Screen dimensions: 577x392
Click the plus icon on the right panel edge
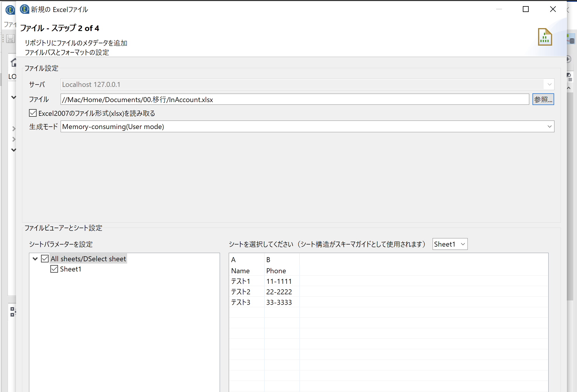point(568,59)
